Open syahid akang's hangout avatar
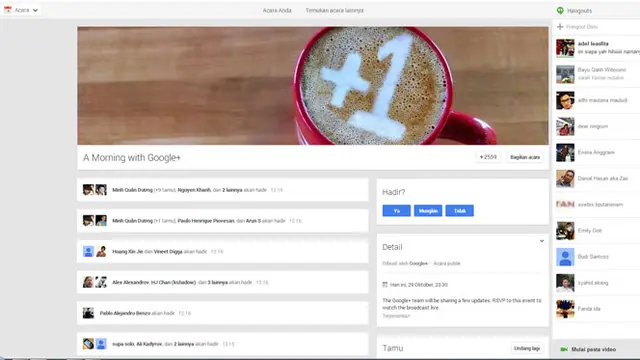 click(565, 283)
